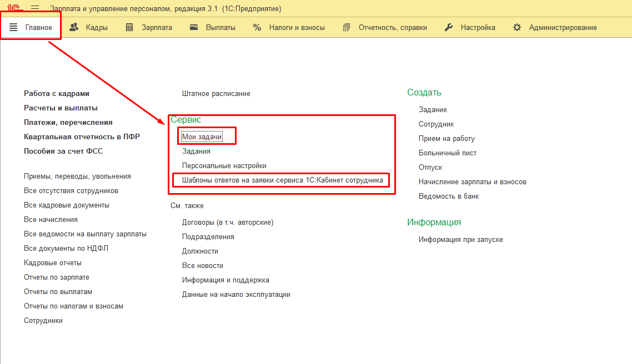
Task: Open Должности list
Action: click(200, 251)
